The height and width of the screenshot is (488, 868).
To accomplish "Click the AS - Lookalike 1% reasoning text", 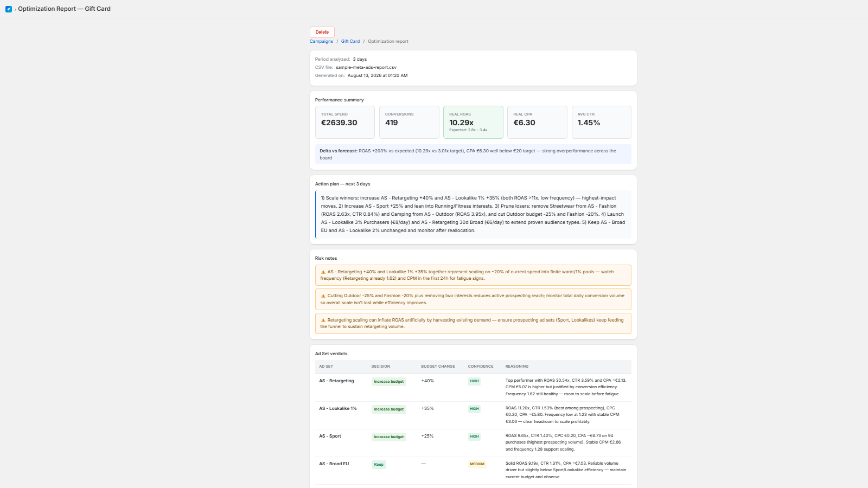I will [x=563, y=415].
